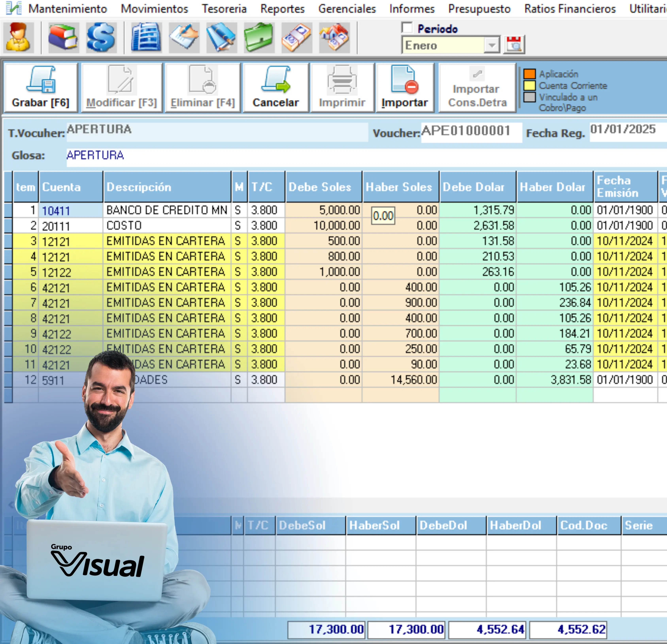
Task: Click the user profile icon in toolbar
Action: (18, 37)
